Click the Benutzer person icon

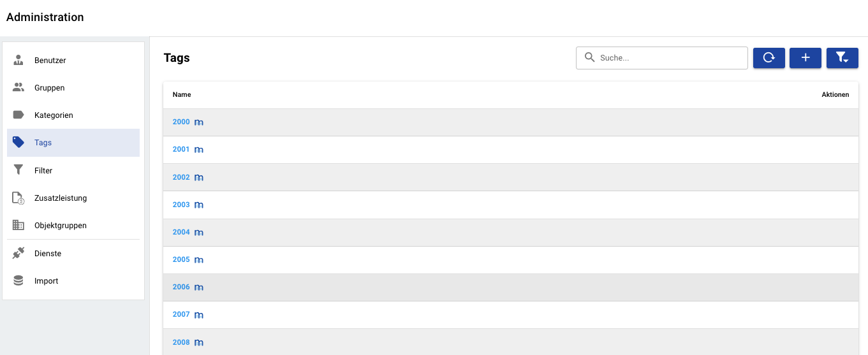18,61
